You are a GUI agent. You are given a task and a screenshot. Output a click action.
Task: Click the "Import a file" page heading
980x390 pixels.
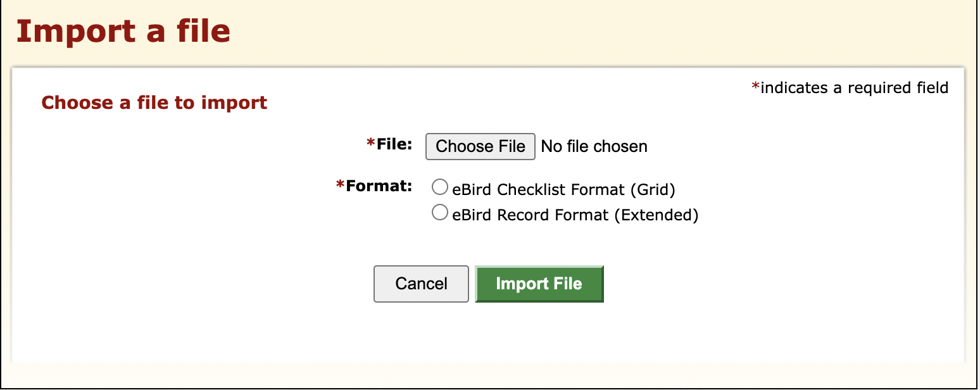coord(123,31)
